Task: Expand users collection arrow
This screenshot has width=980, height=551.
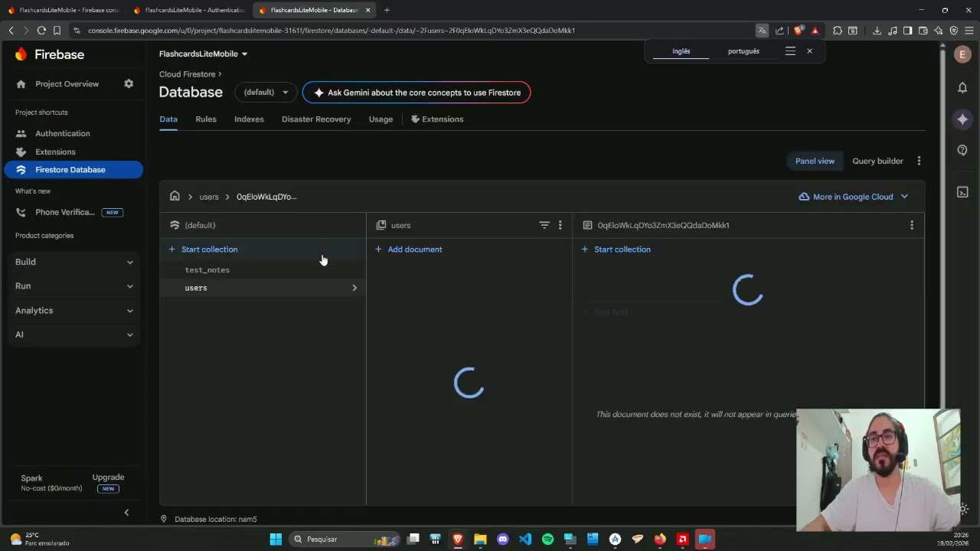Action: click(354, 288)
